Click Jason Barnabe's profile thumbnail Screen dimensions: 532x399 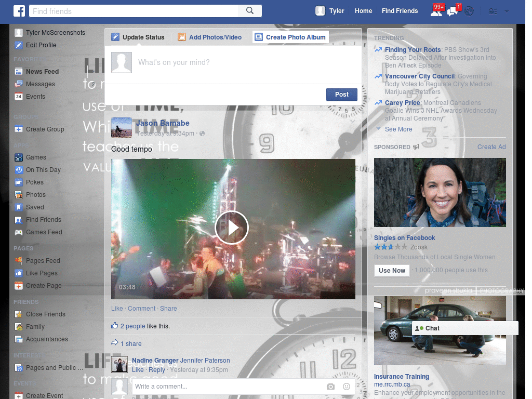point(122,128)
